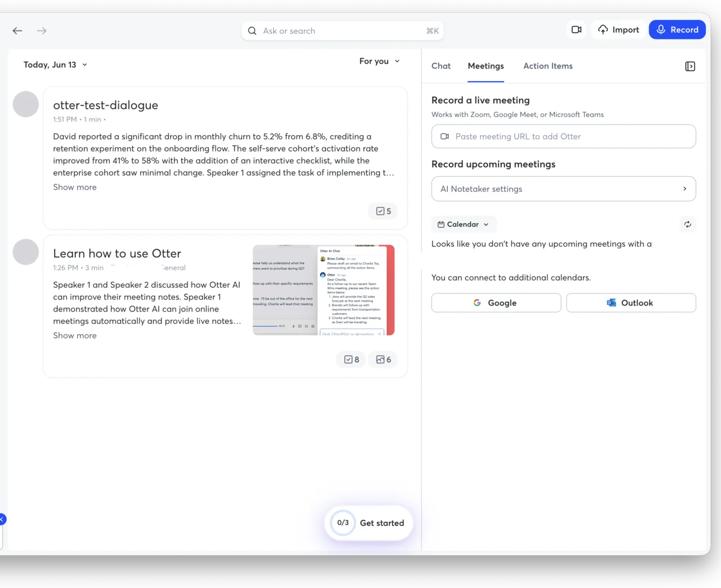Expand the Calendar dropdown
This screenshot has height=588, width=721.
[464, 224]
